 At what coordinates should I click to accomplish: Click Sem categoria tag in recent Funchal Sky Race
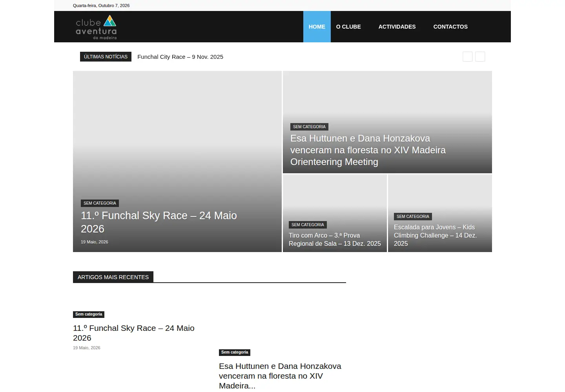coord(89,314)
